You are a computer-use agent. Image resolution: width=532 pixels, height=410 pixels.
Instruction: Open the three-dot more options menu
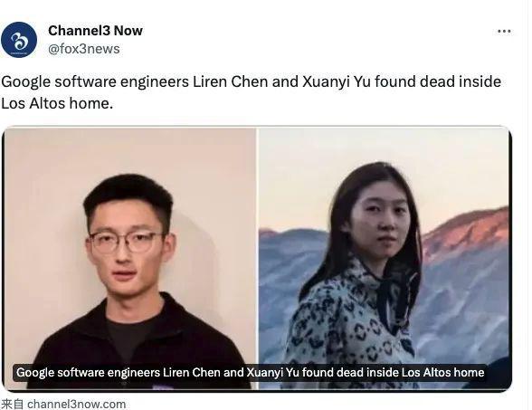point(504,32)
